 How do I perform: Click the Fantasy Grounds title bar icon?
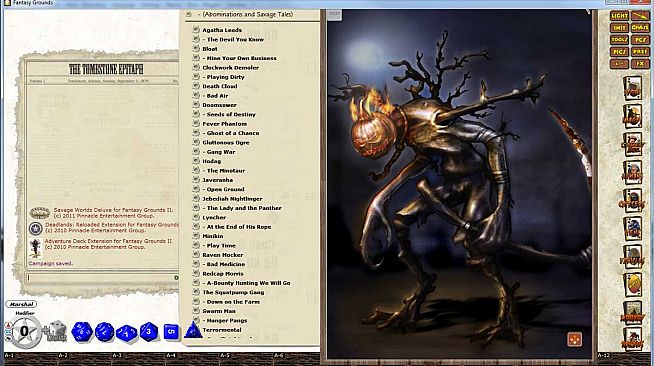tap(7, 3)
